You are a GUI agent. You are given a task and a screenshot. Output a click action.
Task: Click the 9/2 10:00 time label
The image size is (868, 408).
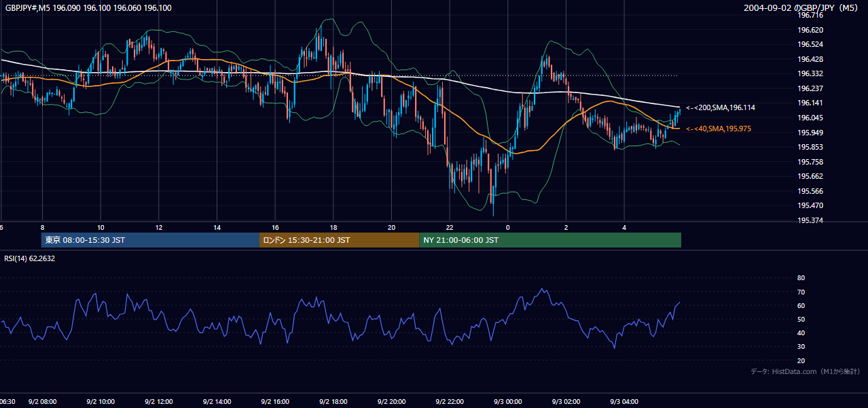(101, 401)
